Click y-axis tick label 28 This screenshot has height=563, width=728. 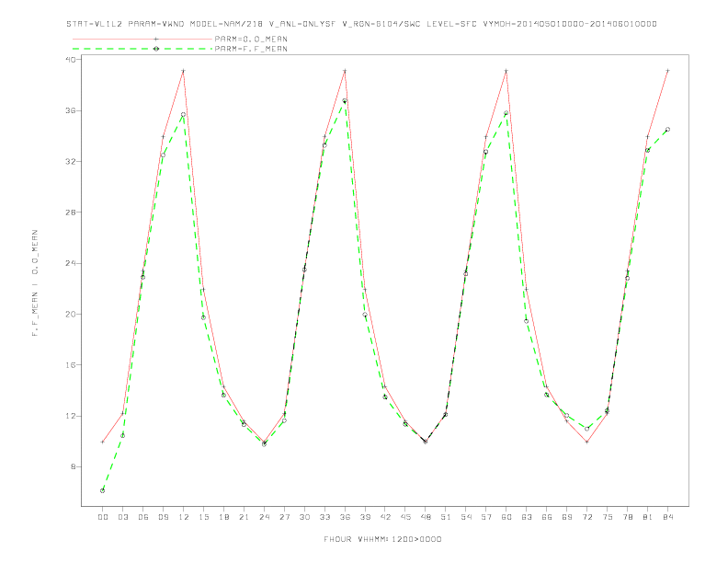(x=72, y=213)
